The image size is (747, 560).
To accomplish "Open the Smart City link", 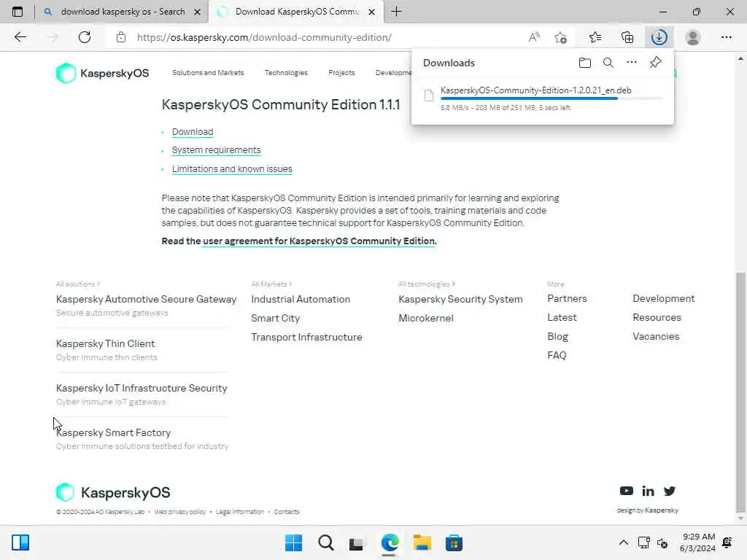I will click(x=275, y=318).
